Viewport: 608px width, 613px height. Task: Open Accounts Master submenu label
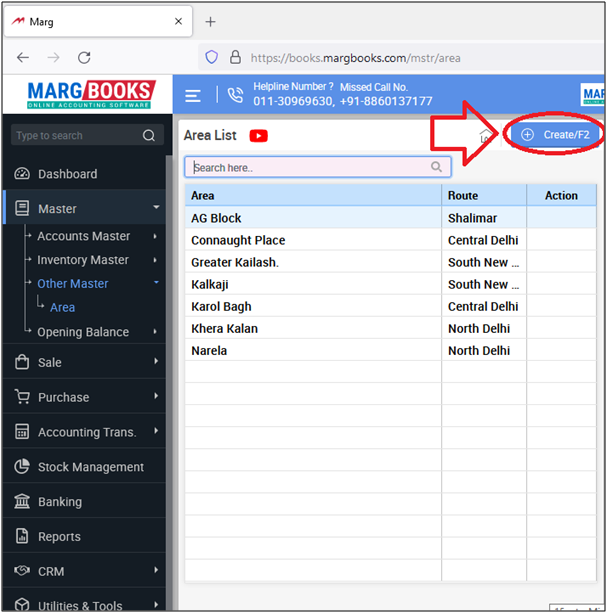click(84, 236)
